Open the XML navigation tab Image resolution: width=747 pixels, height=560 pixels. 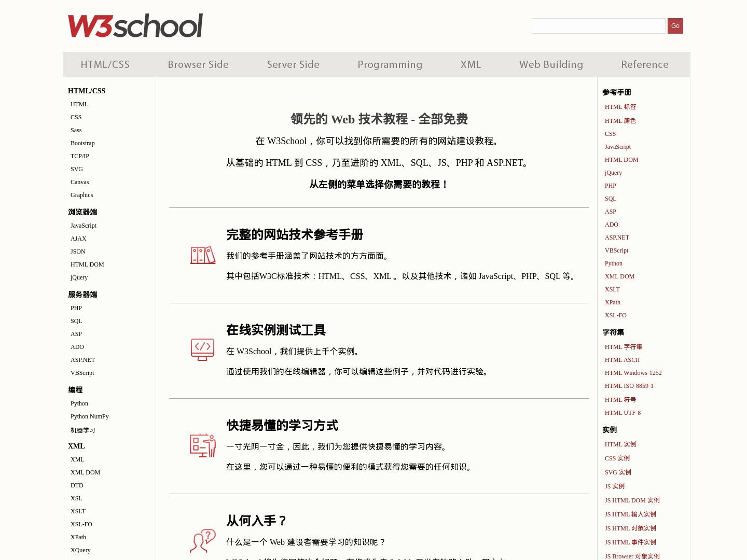[x=471, y=64]
